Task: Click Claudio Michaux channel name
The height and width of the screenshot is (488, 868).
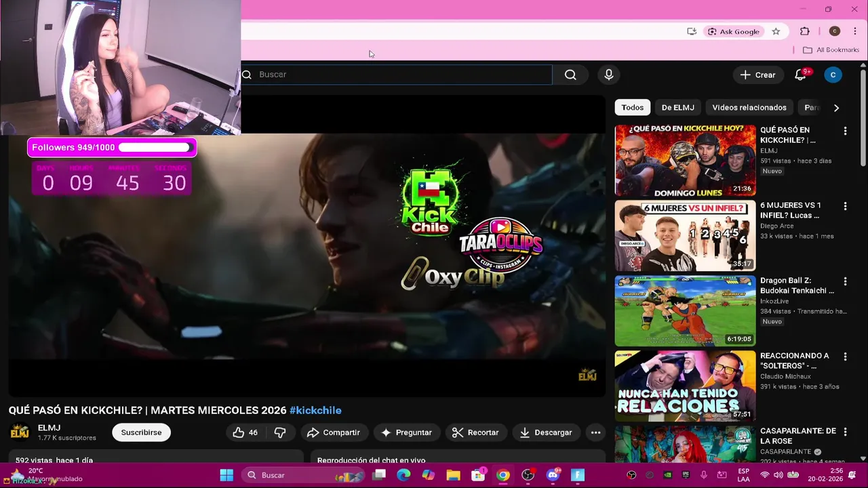Action: pos(785,376)
